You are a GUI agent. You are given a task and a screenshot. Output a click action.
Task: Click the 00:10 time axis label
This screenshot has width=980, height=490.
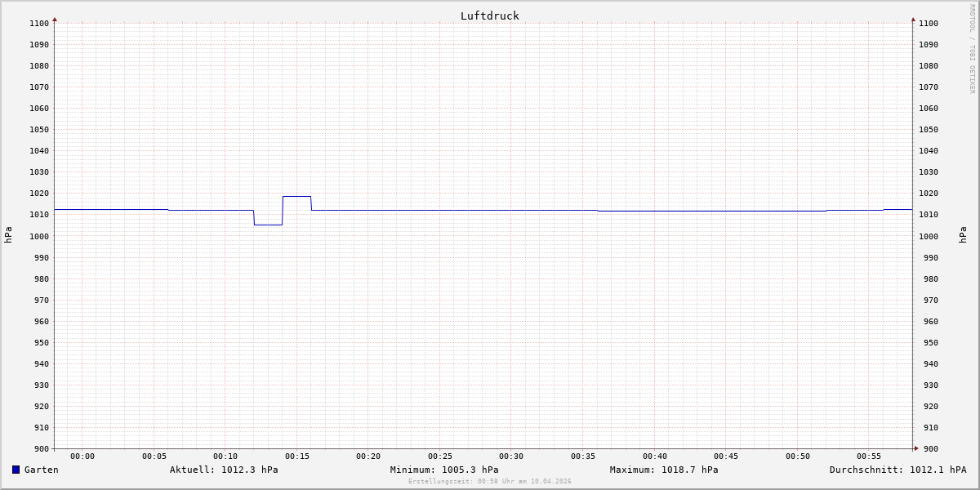point(225,456)
